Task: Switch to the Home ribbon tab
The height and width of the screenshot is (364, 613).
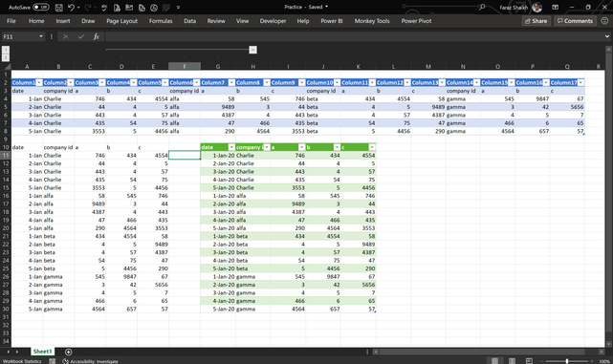Action: (36, 21)
